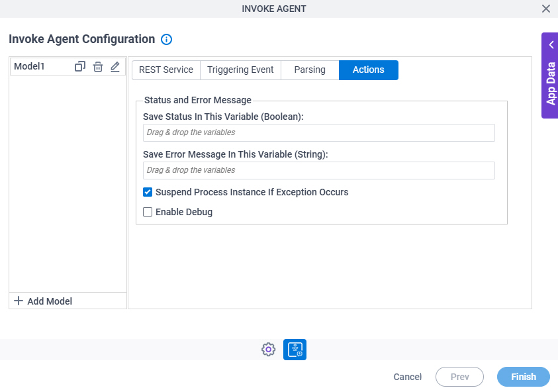The image size is (558, 392).
Task: Open the gear settings icon at the bottom
Action: tap(268, 349)
